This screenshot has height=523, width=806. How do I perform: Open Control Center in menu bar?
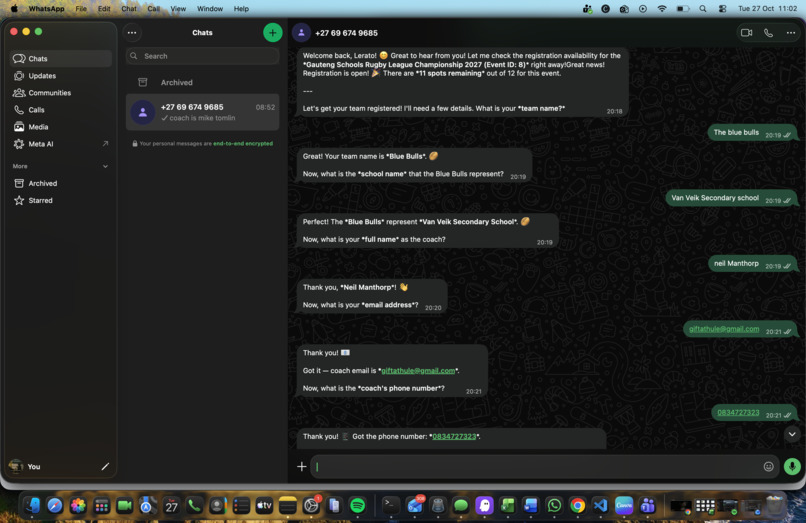coord(722,9)
